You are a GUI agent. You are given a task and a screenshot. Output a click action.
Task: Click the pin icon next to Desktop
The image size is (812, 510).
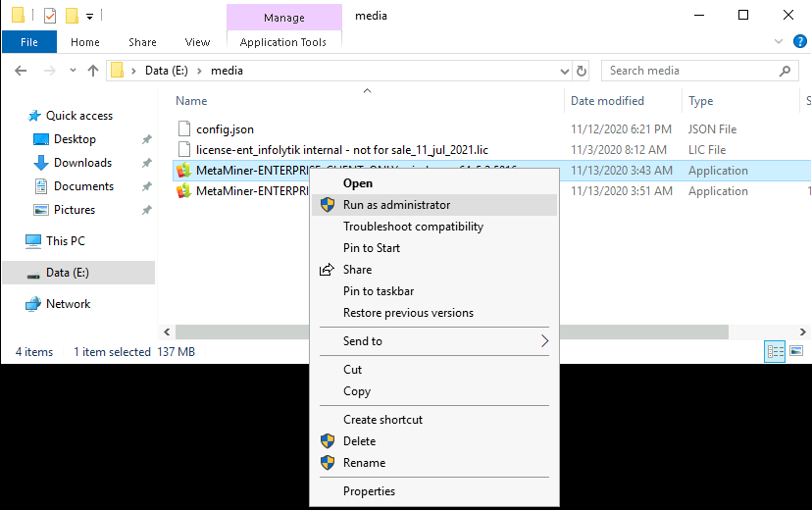tap(147, 139)
